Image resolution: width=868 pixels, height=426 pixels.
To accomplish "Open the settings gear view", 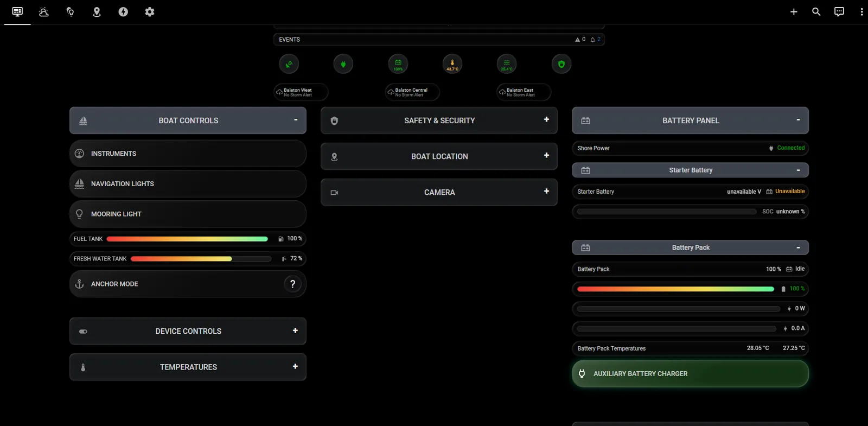I will tap(150, 12).
